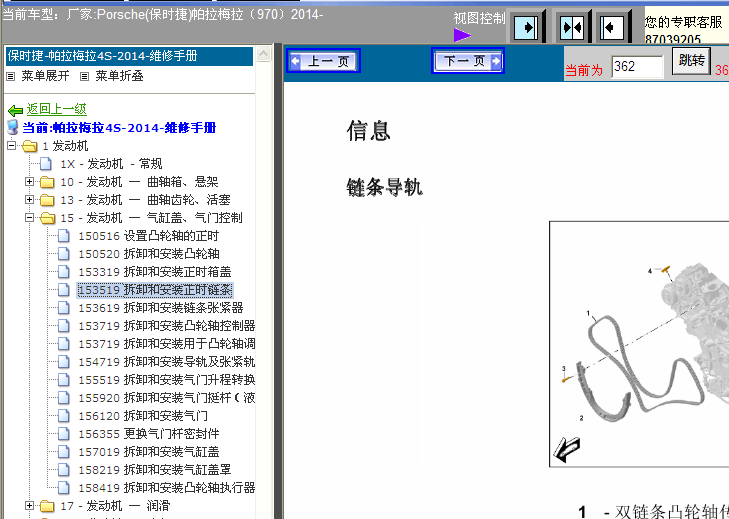Open 153719 拆卸和安装凸轮轴控制器
The height and width of the screenshot is (519, 729).
point(166,326)
